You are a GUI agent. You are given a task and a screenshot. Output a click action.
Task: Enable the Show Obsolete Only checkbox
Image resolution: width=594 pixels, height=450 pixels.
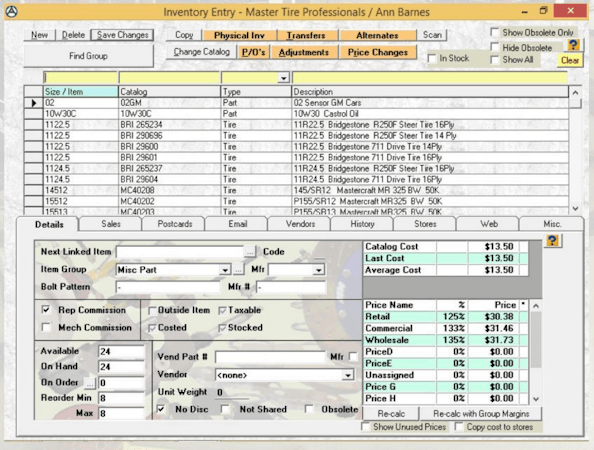(495, 32)
